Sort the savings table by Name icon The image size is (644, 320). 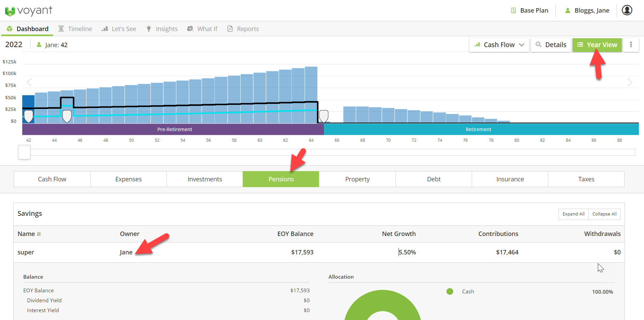point(39,234)
